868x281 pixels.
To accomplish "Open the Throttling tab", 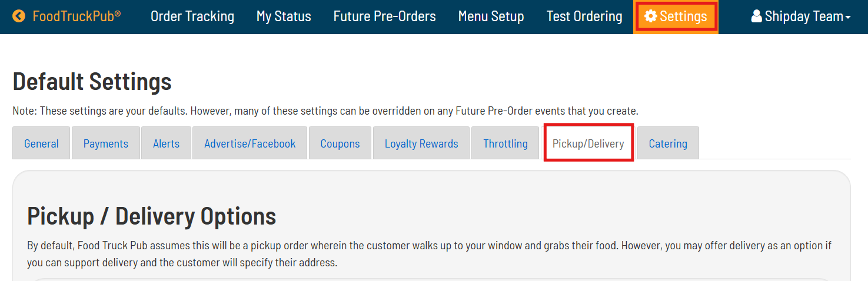I will [505, 143].
